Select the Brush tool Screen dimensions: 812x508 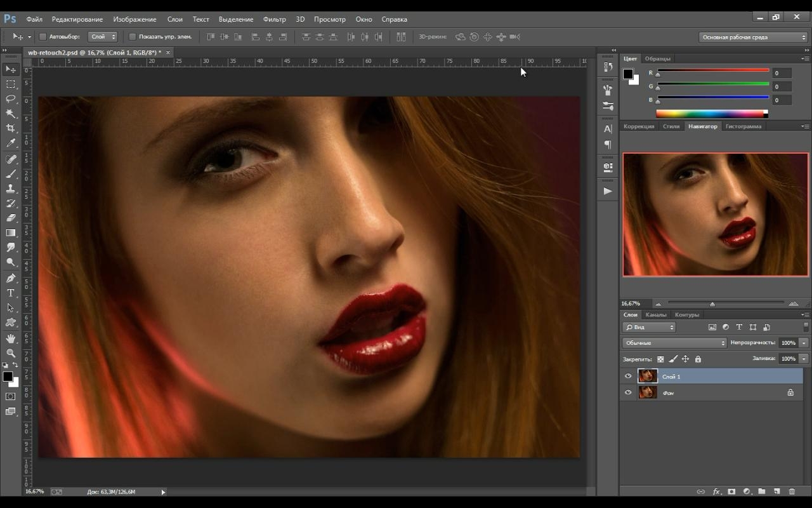pyautogui.click(x=11, y=173)
